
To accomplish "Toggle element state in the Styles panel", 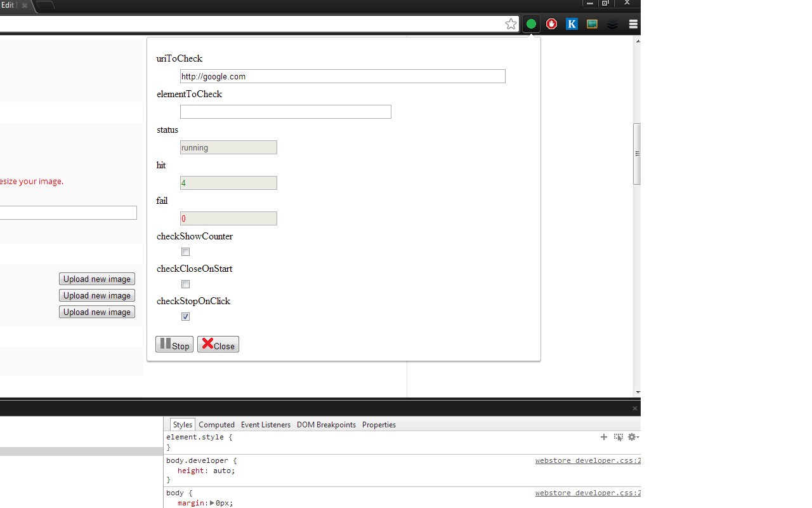I will (x=619, y=437).
